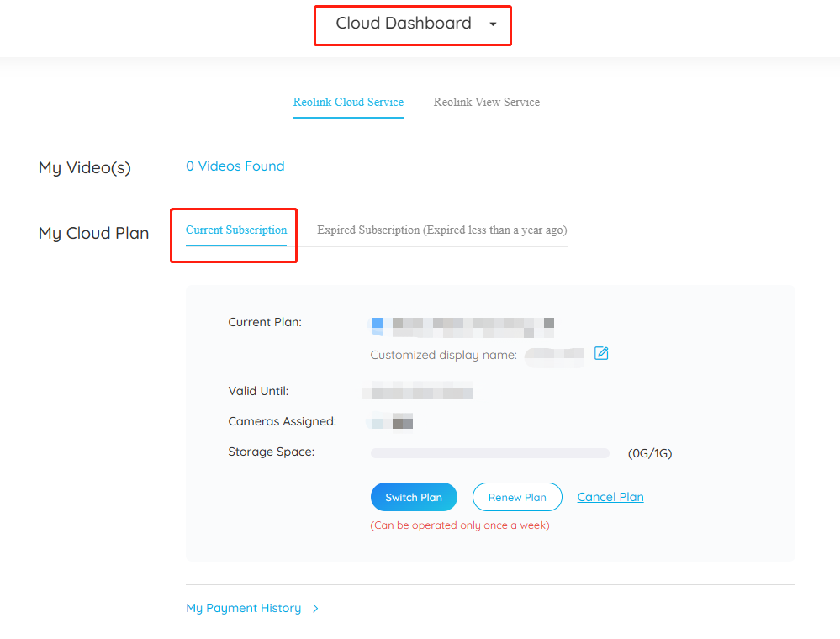Screen dimensions: 840x639
Task: Click the Cloud Dashboard dropdown arrow
Action: tap(493, 24)
